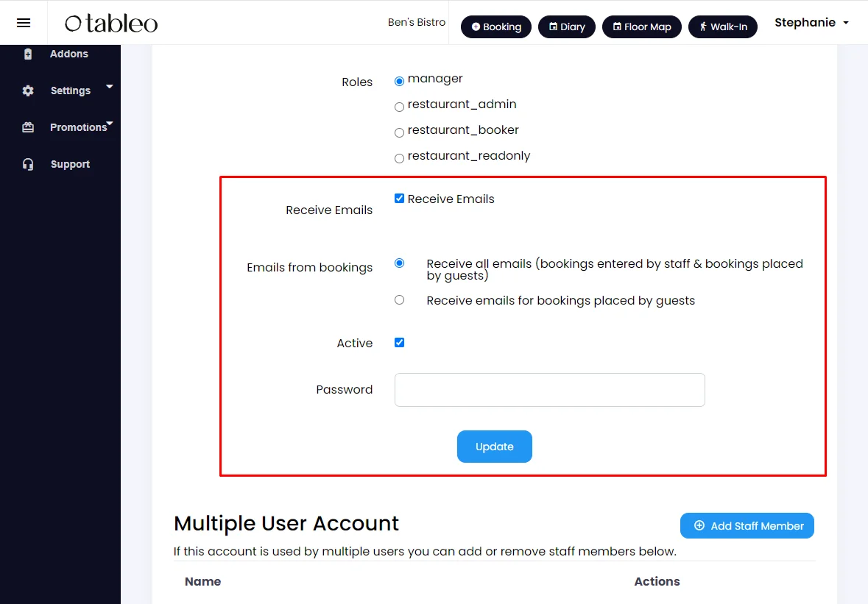Open the Stephanie user dropdown
Viewport: 868px width, 604px height.
[x=811, y=23]
